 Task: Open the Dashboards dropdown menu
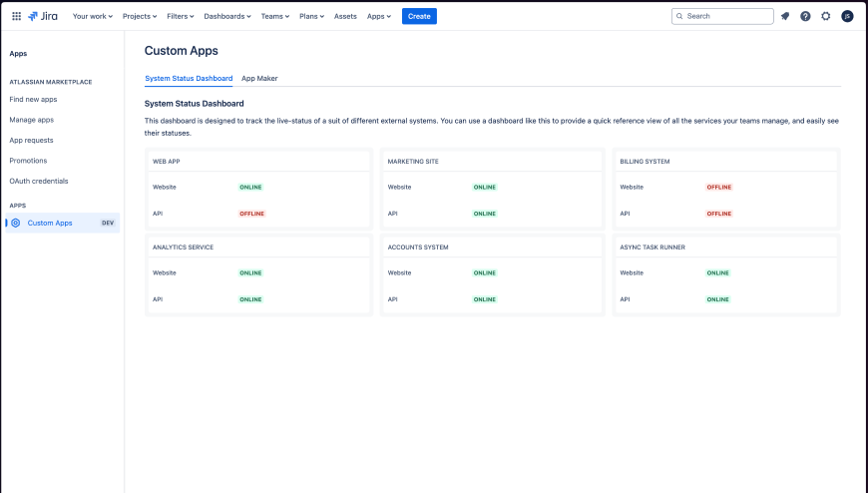[x=226, y=16]
